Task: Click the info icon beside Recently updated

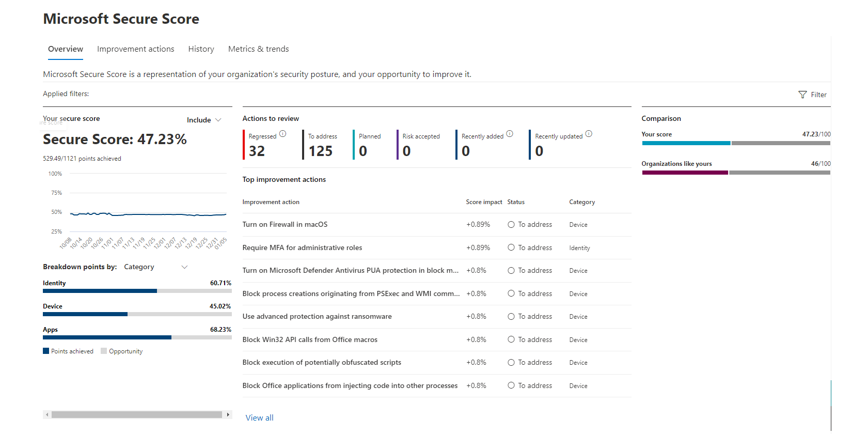Action: point(589,134)
